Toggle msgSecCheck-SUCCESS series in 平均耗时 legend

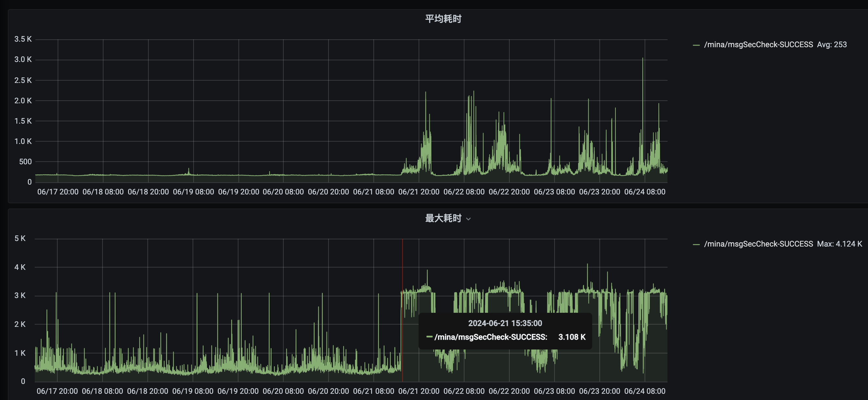coord(758,45)
